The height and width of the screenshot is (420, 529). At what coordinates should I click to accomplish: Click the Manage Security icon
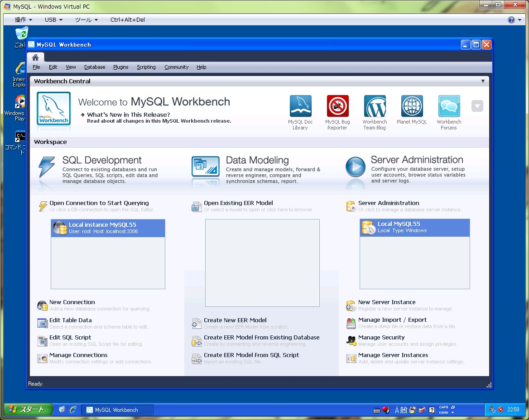[x=351, y=341]
